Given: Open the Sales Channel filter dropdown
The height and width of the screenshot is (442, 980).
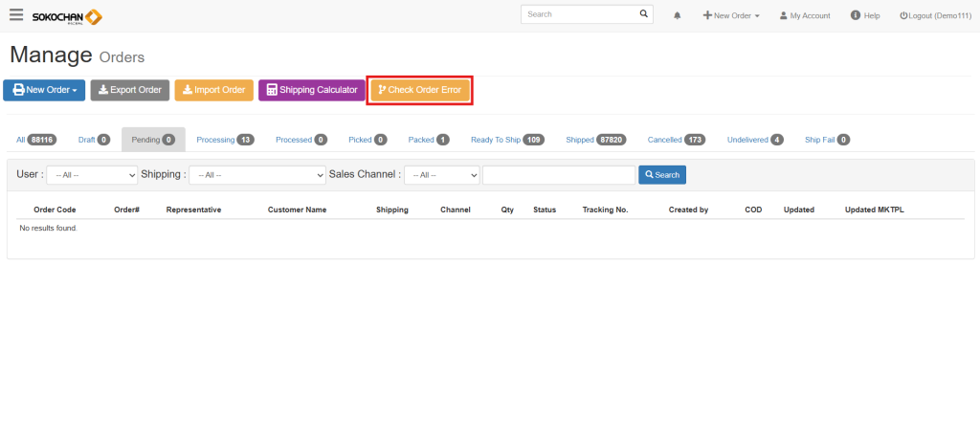Looking at the screenshot, I should pos(441,175).
